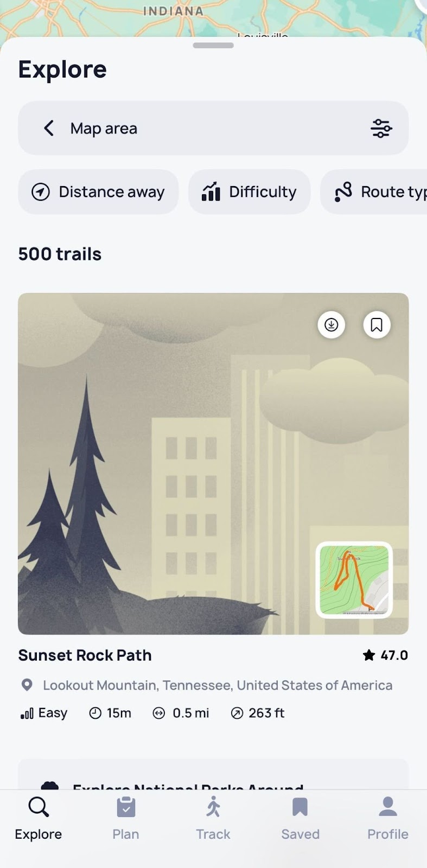Open the filter sliders icon
This screenshot has height=868, width=427.
click(381, 129)
